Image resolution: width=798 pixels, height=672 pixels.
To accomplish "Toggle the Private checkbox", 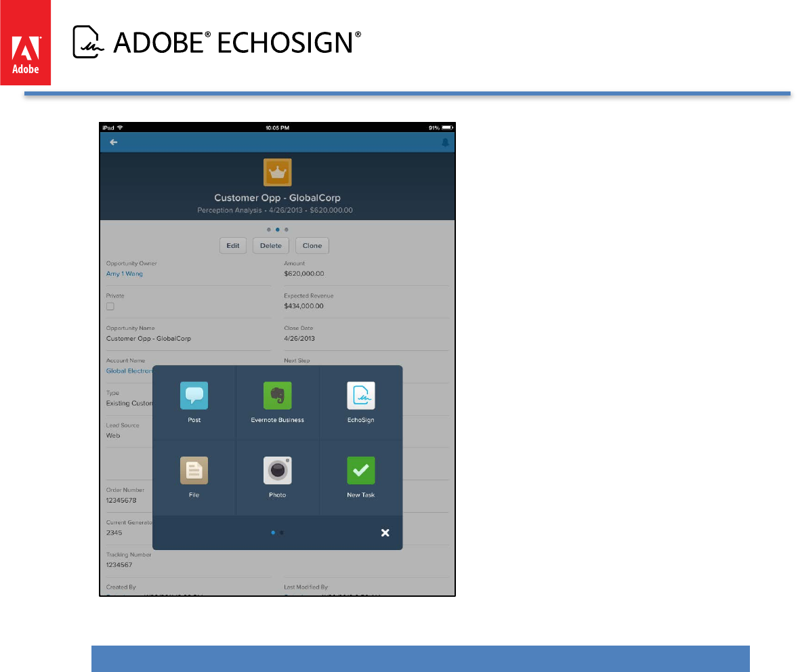I will [110, 306].
